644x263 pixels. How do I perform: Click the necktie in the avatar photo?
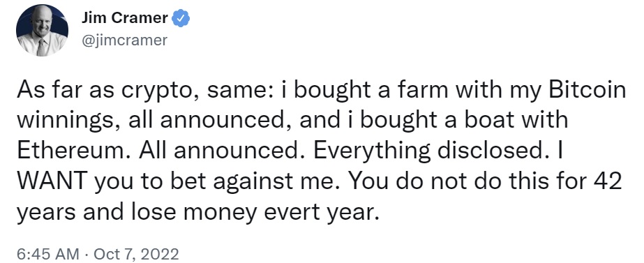pyautogui.click(x=41, y=47)
